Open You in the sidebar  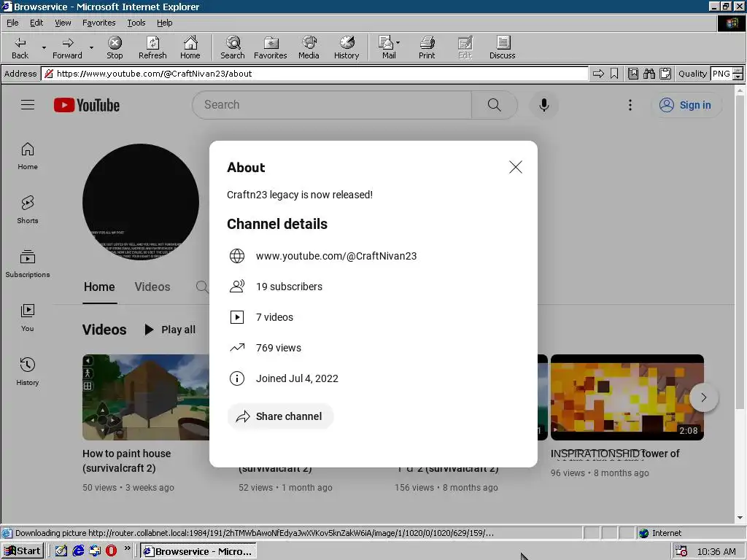click(x=28, y=318)
